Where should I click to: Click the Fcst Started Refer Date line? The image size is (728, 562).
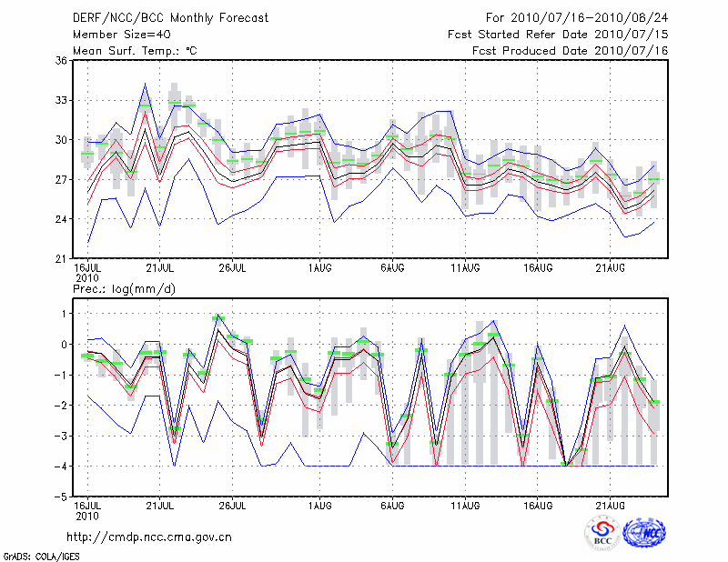558,34
